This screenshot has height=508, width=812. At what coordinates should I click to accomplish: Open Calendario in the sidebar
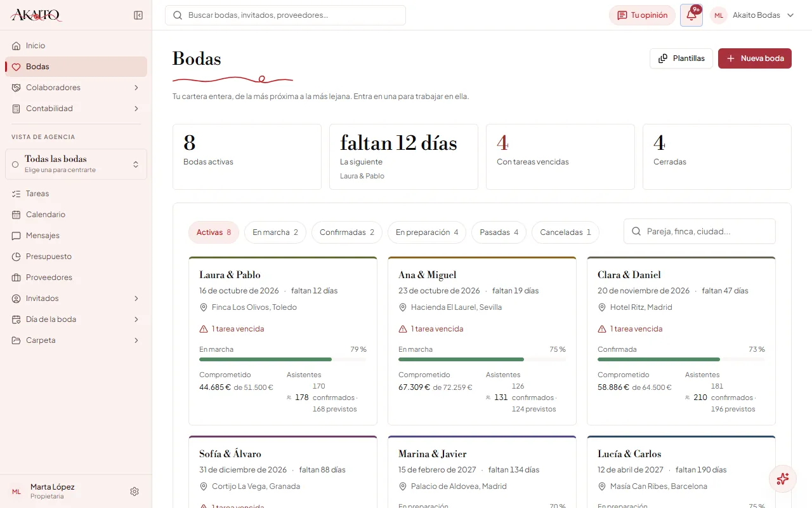(x=76, y=215)
